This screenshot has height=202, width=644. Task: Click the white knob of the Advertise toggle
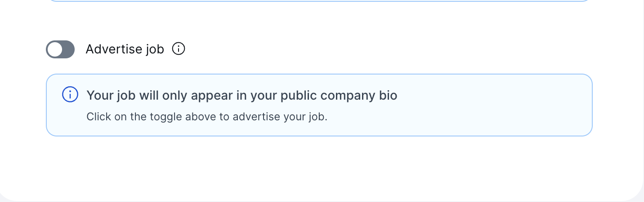pos(55,49)
